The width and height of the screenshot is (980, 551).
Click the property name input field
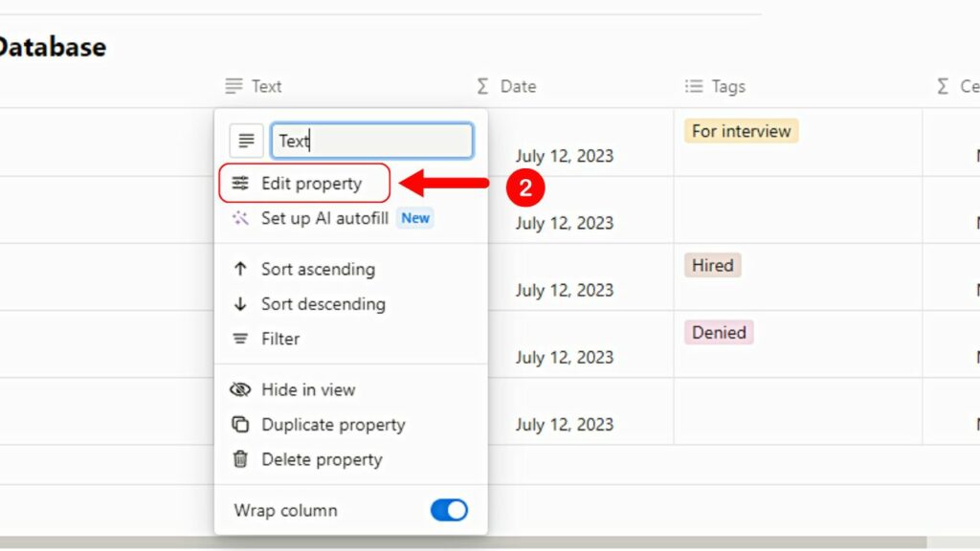[x=371, y=141]
